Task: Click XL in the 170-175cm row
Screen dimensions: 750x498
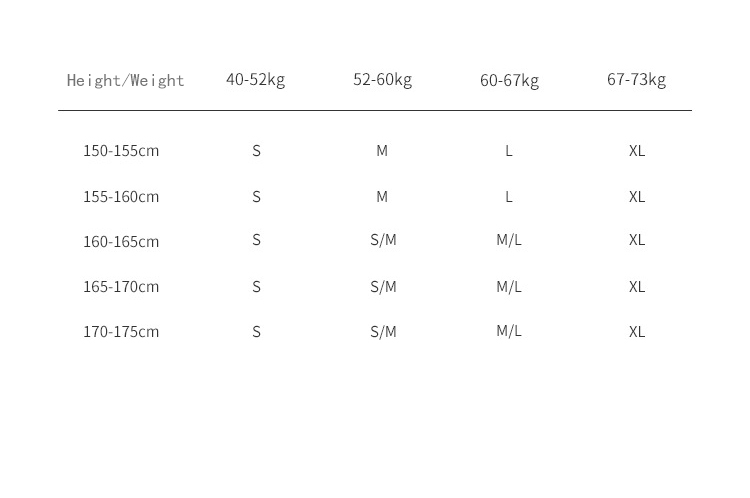Action: (x=637, y=332)
